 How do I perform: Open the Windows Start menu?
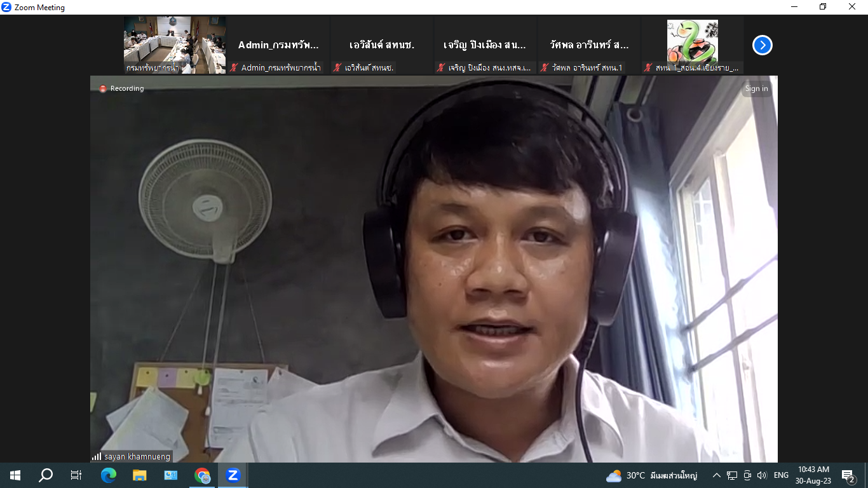coord(15,475)
